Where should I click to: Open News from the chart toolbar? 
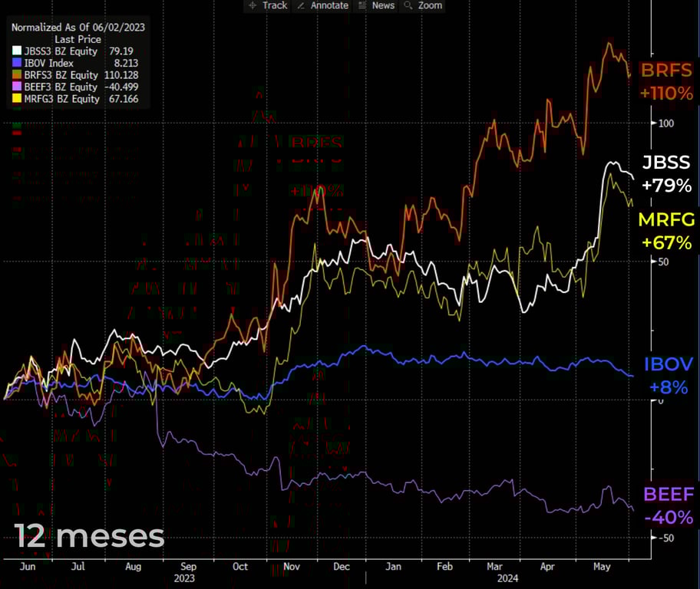(377, 5)
